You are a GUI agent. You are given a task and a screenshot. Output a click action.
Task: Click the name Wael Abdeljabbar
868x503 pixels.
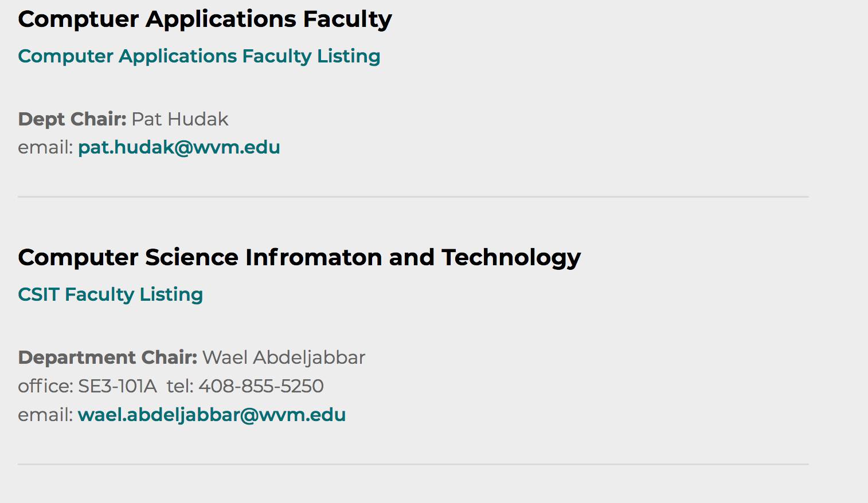[x=284, y=357]
